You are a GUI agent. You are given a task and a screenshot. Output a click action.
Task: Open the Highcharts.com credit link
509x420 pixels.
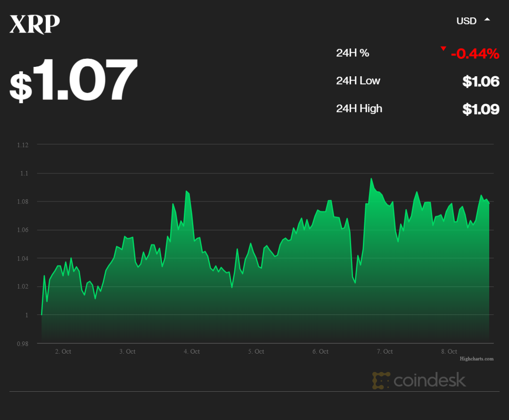(476, 359)
